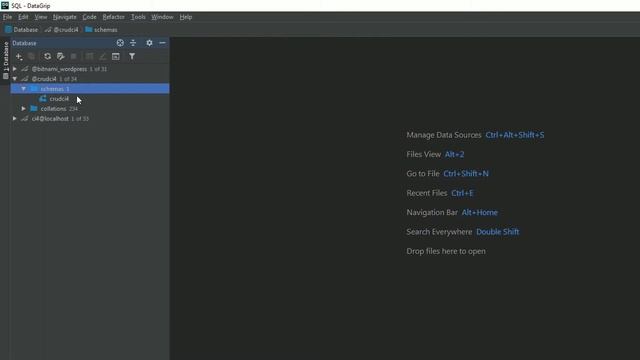Click the Database panel title label
The image size is (640, 360).
tap(24, 43)
